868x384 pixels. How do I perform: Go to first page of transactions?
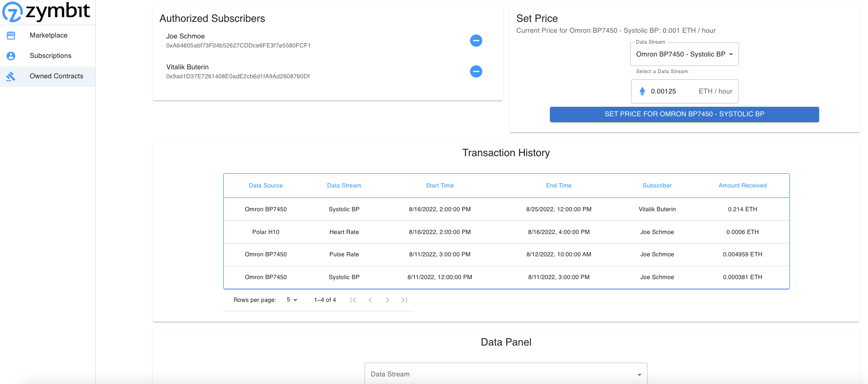click(353, 300)
